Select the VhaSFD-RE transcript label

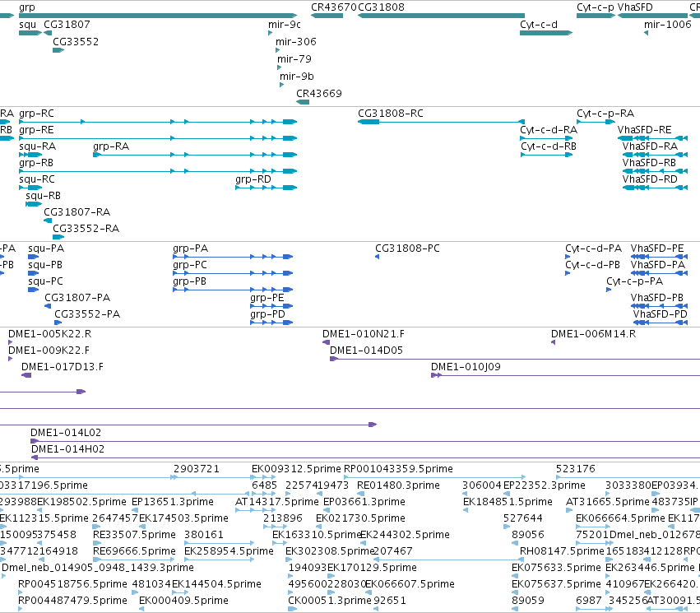tap(645, 130)
